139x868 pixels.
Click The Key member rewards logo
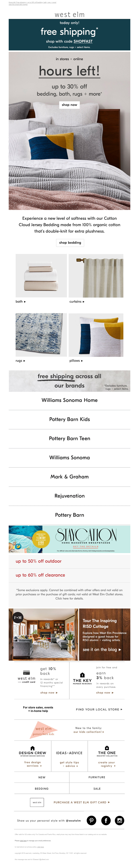[83, 678]
